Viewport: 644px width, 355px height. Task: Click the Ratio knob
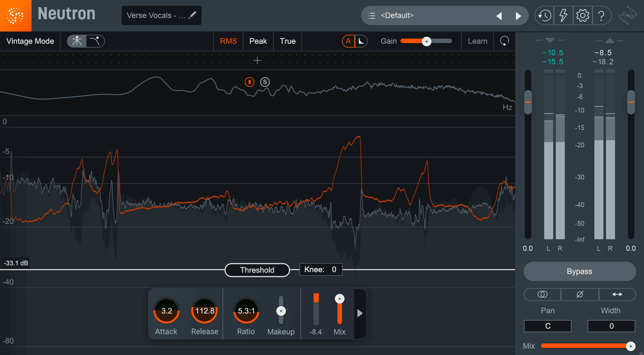pos(246,311)
